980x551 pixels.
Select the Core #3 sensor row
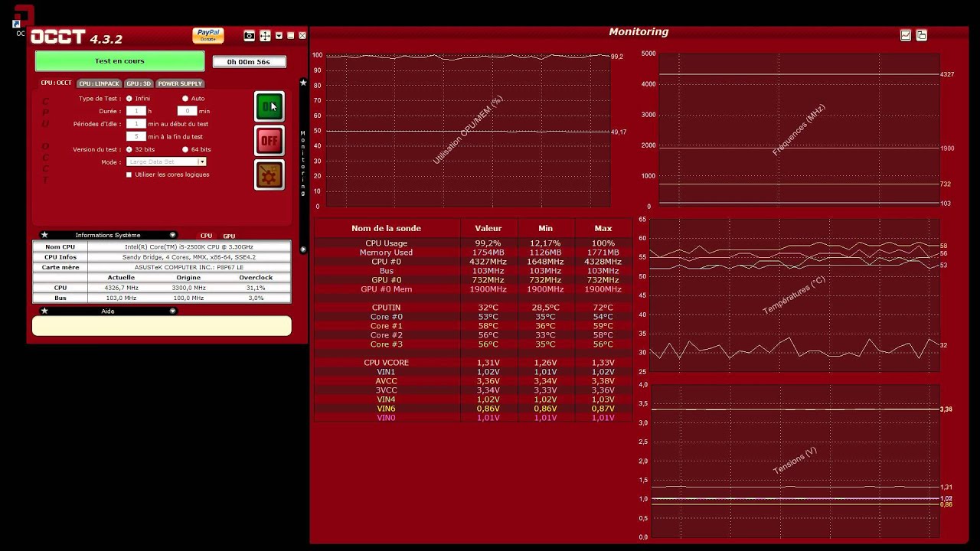click(473, 344)
